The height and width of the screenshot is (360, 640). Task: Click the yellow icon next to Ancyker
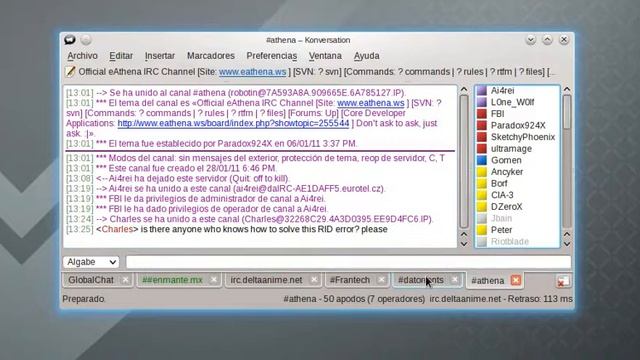click(x=482, y=172)
